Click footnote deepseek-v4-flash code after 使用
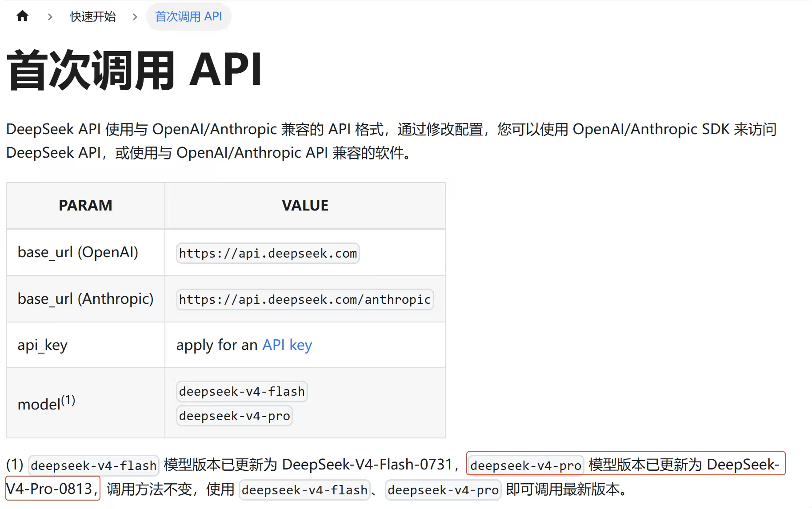The width and height of the screenshot is (812, 509). click(304, 490)
